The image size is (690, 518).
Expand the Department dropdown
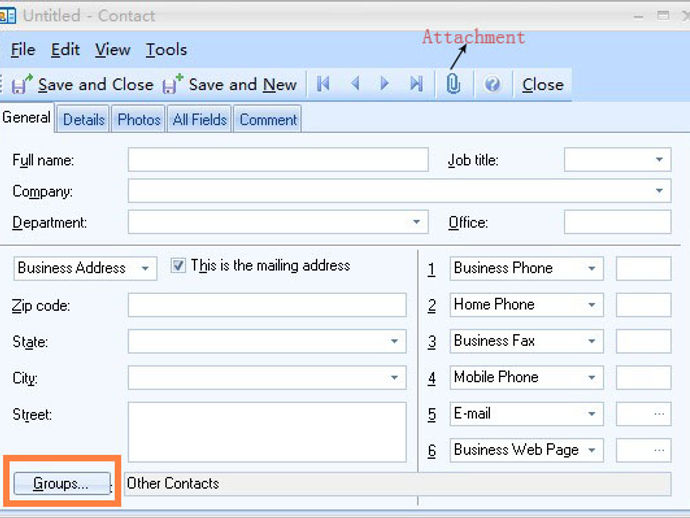click(x=416, y=222)
